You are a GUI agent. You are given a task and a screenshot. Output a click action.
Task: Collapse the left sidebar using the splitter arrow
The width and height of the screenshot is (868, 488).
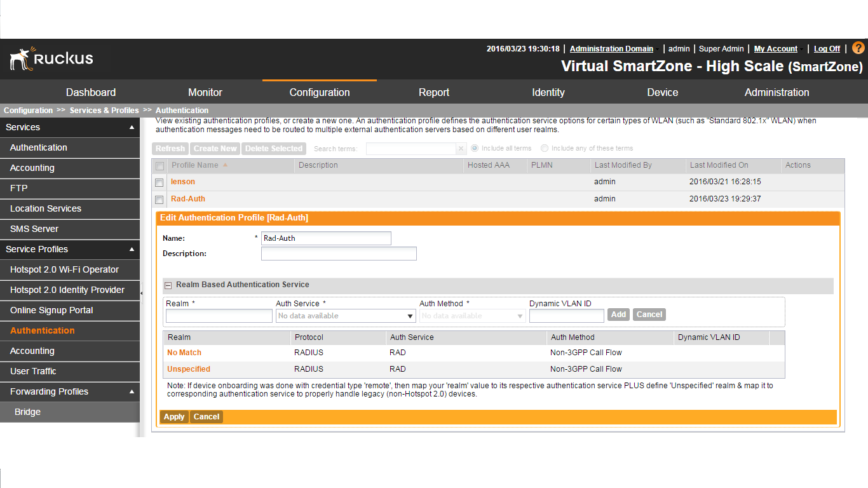tap(141, 293)
